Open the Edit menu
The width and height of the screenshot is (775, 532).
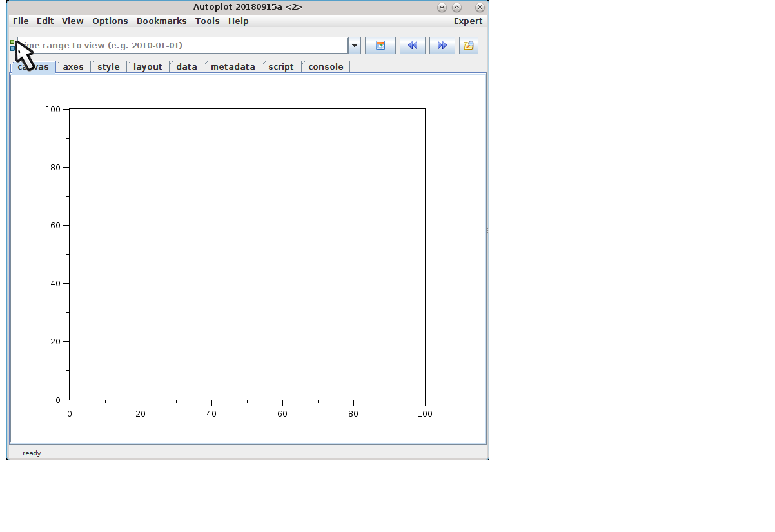[x=45, y=21]
